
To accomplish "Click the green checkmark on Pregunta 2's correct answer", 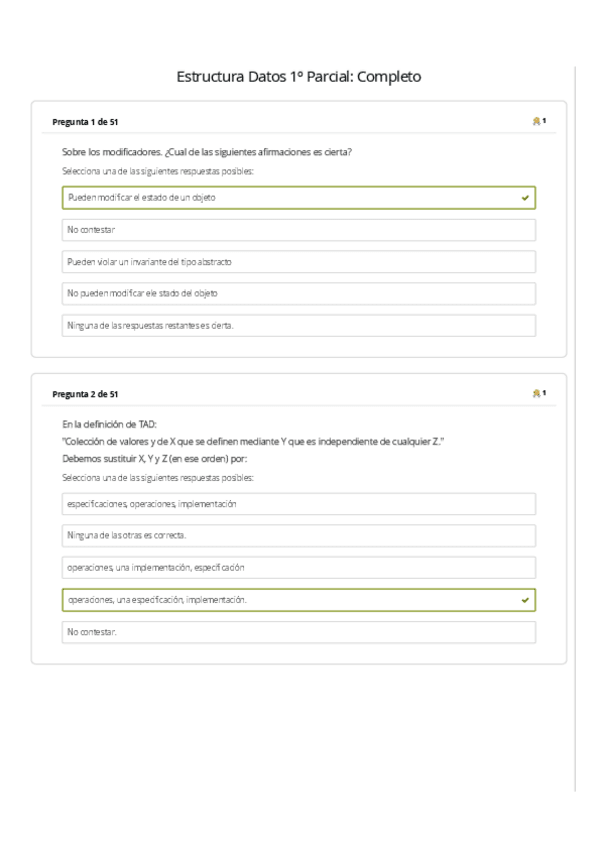I will (523, 599).
